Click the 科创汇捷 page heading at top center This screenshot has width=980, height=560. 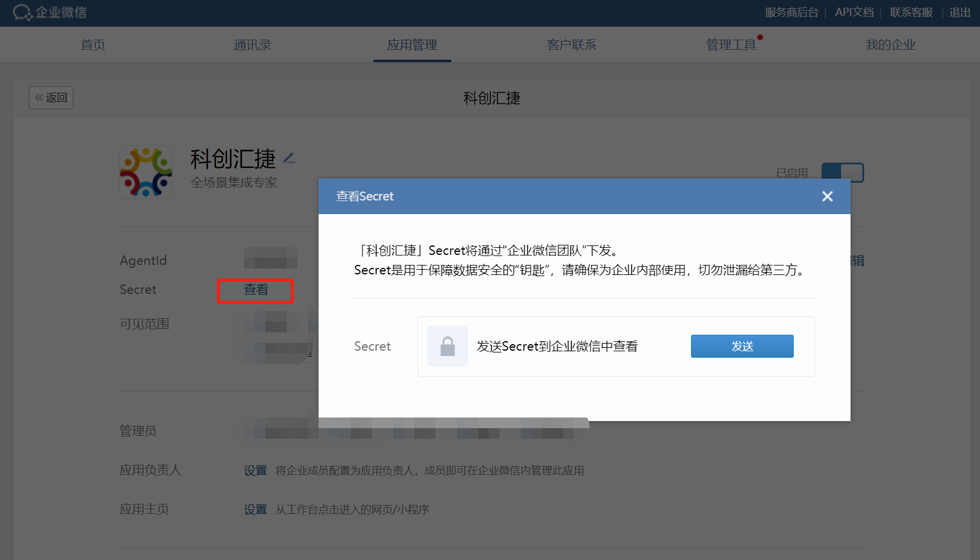click(x=492, y=98)
